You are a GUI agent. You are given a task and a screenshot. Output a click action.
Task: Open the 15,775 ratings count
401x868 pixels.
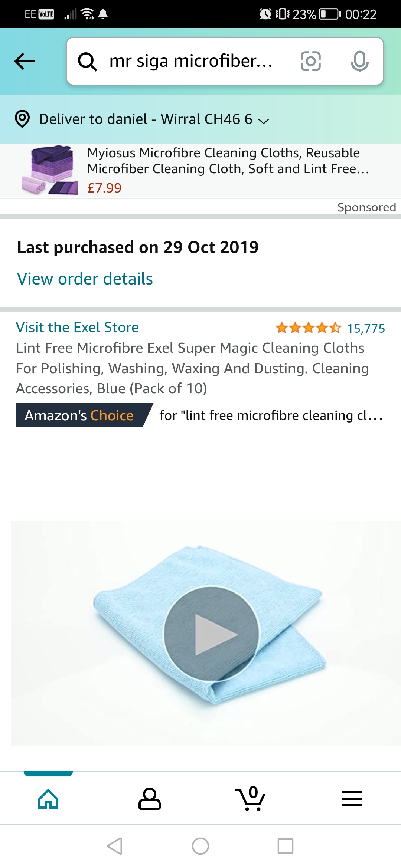pos(366,328)
